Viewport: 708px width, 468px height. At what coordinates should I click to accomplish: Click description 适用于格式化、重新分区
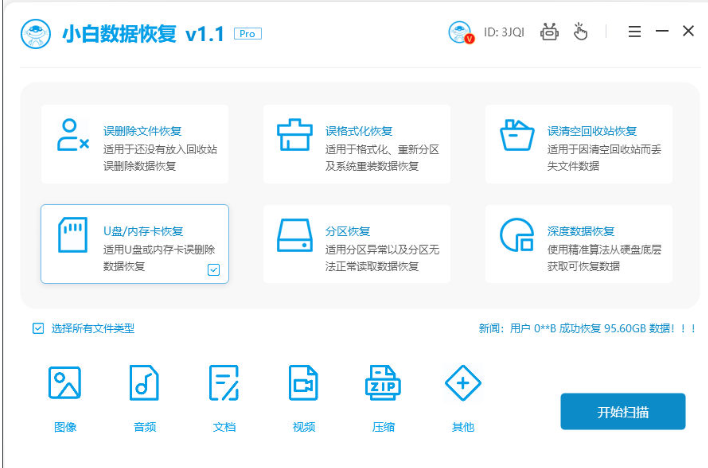coord(382,150)
